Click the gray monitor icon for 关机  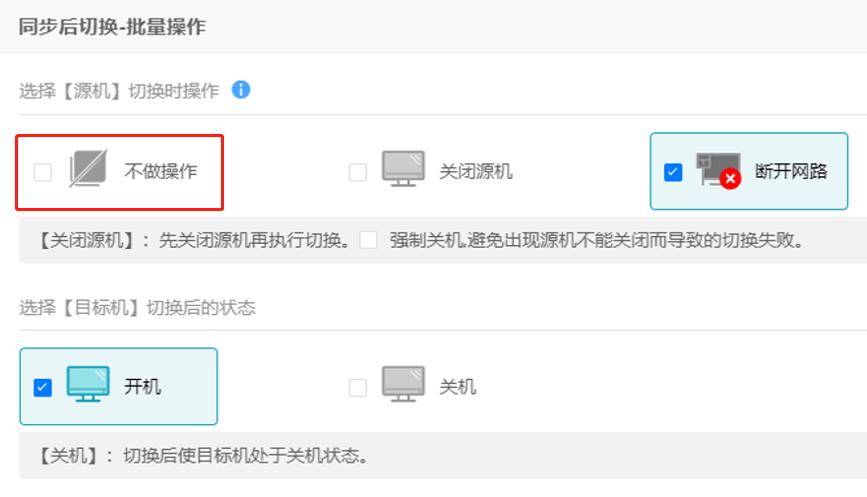[403, 384]
